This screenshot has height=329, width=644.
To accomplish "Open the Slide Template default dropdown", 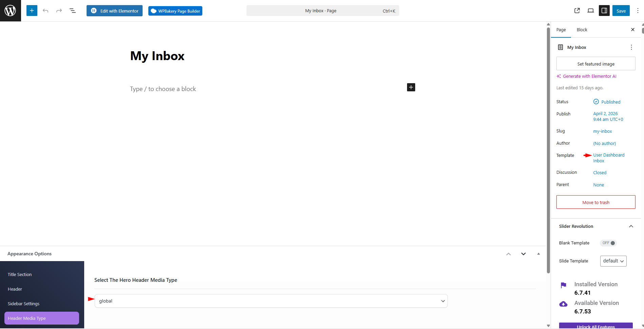I will coord(613,261).
